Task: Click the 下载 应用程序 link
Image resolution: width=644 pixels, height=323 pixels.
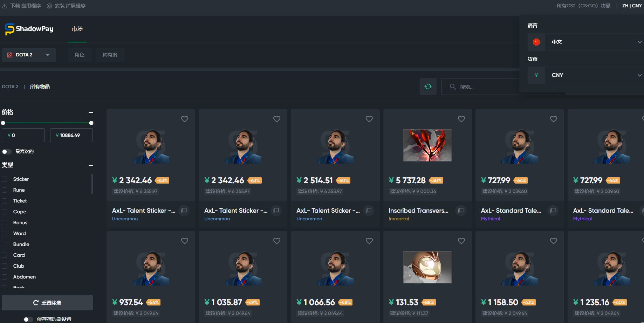Action: tap(26, 6)
